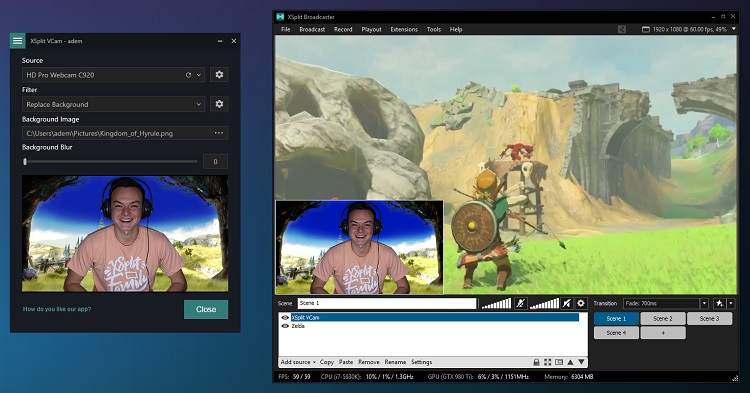Expand the Transition Fade: 700ms dropdown
The height and width of the screenshot is (393, 750).
click(x=704, y=304)
